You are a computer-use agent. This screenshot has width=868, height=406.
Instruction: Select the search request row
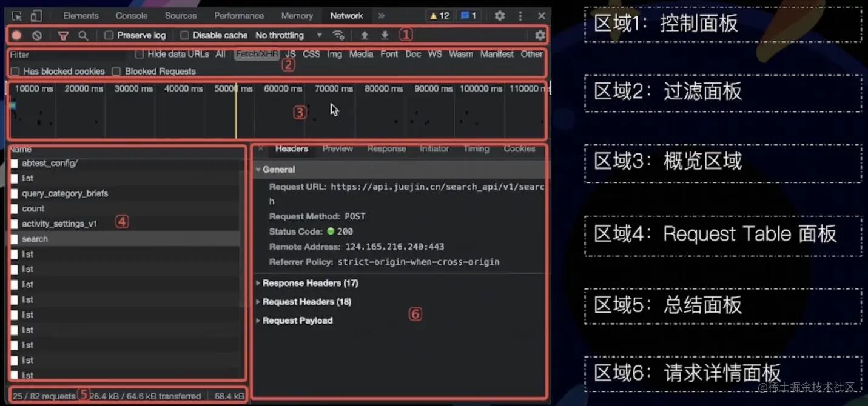(x=124, y=239)
